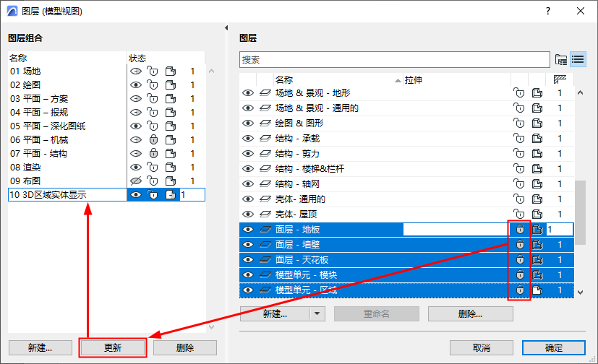Click lock icon for 结构 - 承载 layer
Screen dimensions: 598x364
click(x=518, y=138)
